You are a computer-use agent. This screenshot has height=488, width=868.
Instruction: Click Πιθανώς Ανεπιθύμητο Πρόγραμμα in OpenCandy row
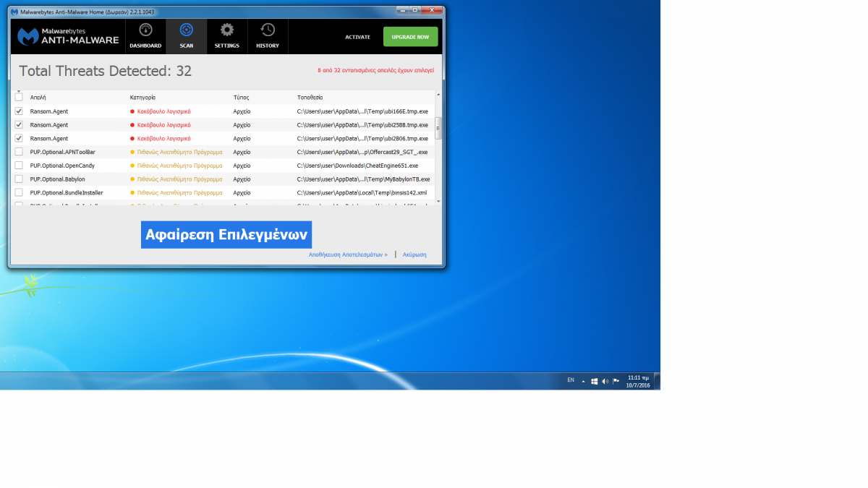(179, 166)
